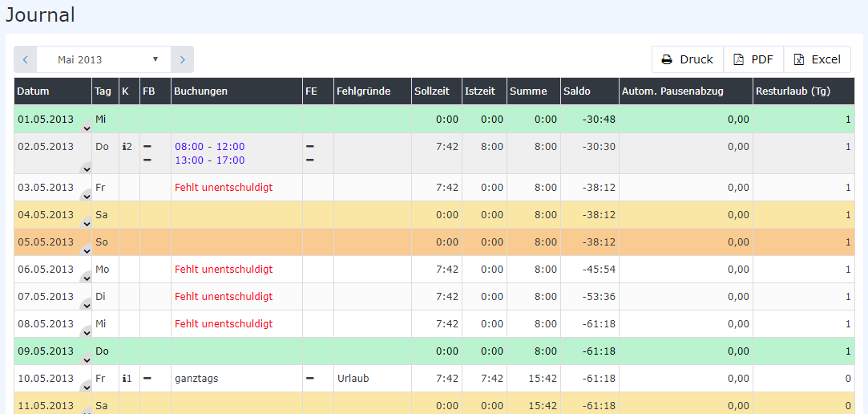
Task: Expand the 06.05.2013 row chevron
Action: [x=87, y=278]
